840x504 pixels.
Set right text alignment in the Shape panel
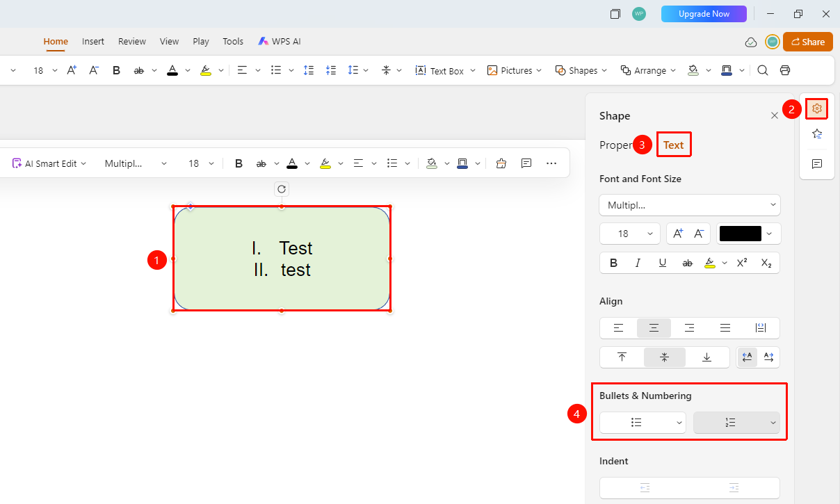pos(690,328)
